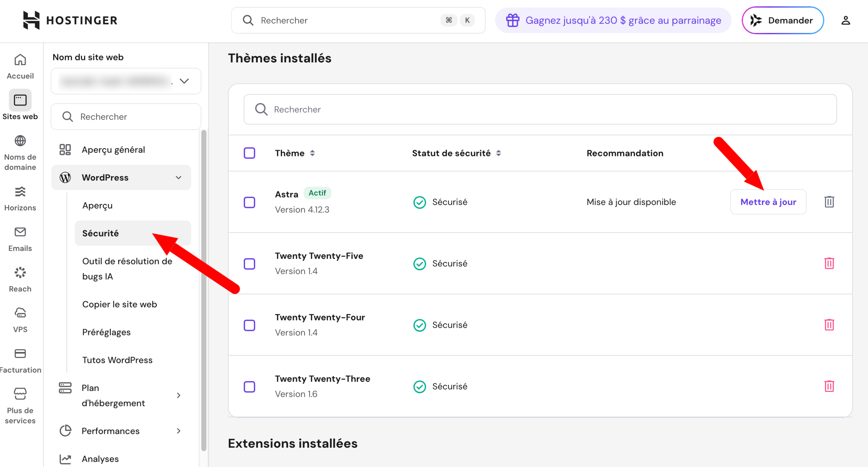
Task: Check the Astra theme checkbox
Action: (x=249, y=203)
